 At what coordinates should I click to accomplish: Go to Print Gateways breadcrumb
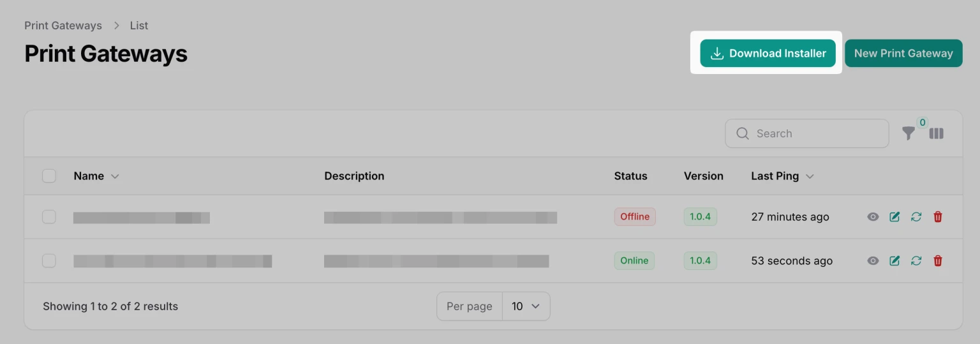coord(63,26)
